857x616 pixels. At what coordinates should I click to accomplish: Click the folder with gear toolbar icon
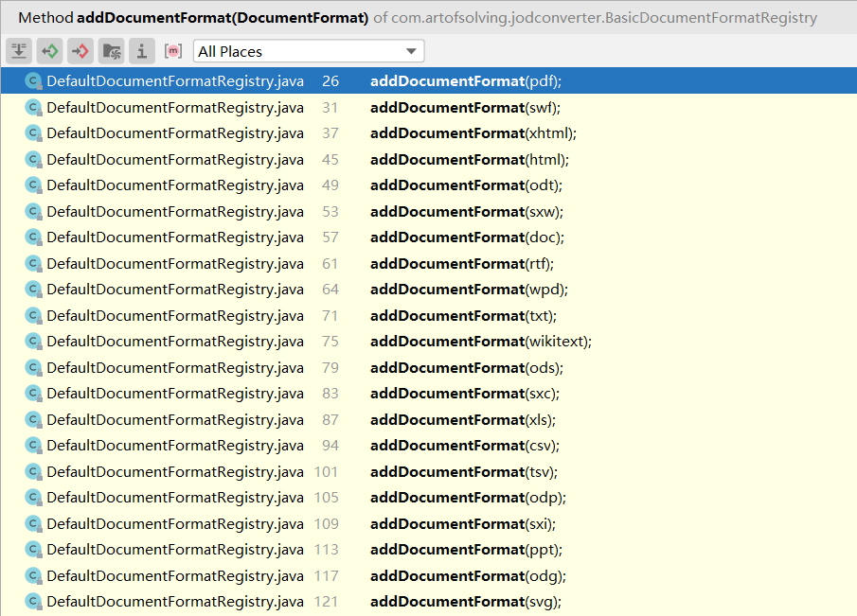pyautogui.click(x=111, y=51)
